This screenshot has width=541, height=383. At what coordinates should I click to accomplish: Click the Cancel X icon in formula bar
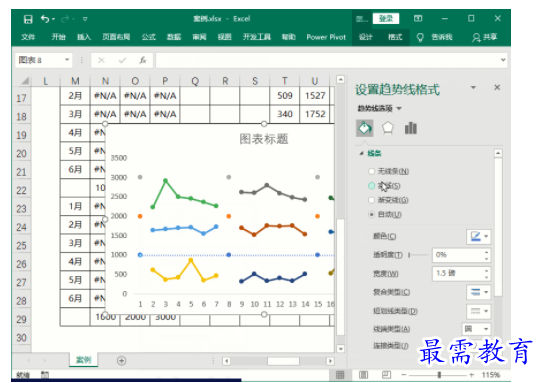click(101, 60)
